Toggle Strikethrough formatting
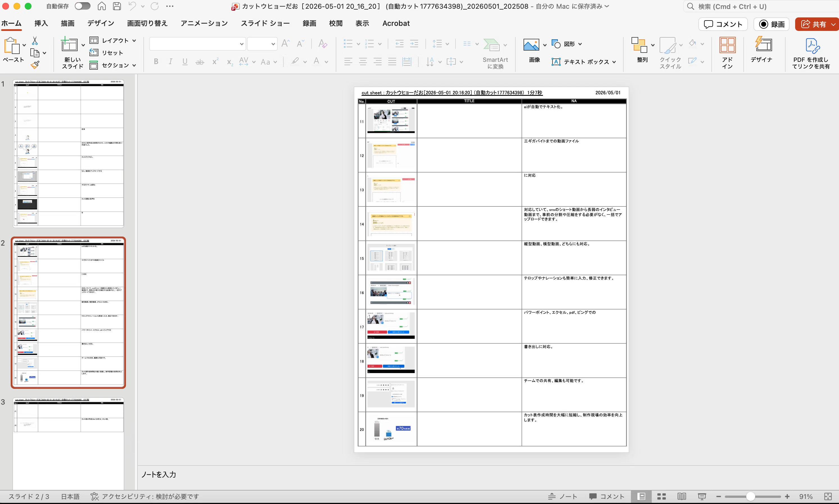This screenshot has width=839, height=504. [x=200, y=62]
